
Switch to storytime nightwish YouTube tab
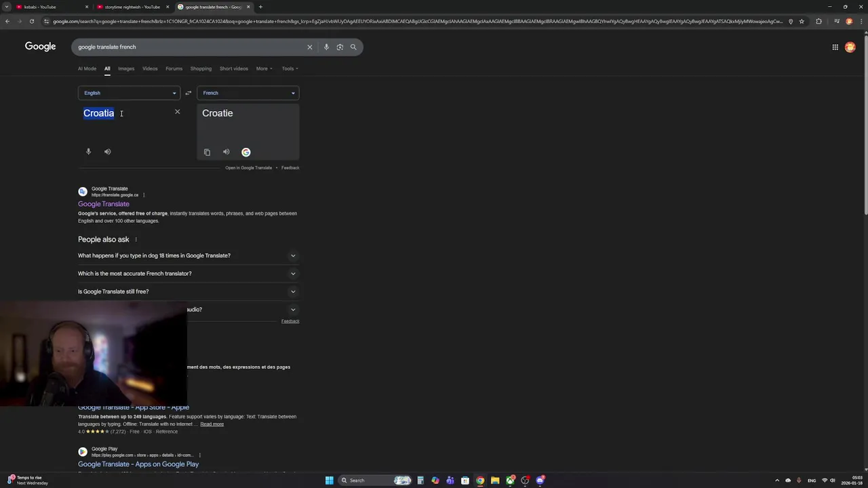(132, 7)
